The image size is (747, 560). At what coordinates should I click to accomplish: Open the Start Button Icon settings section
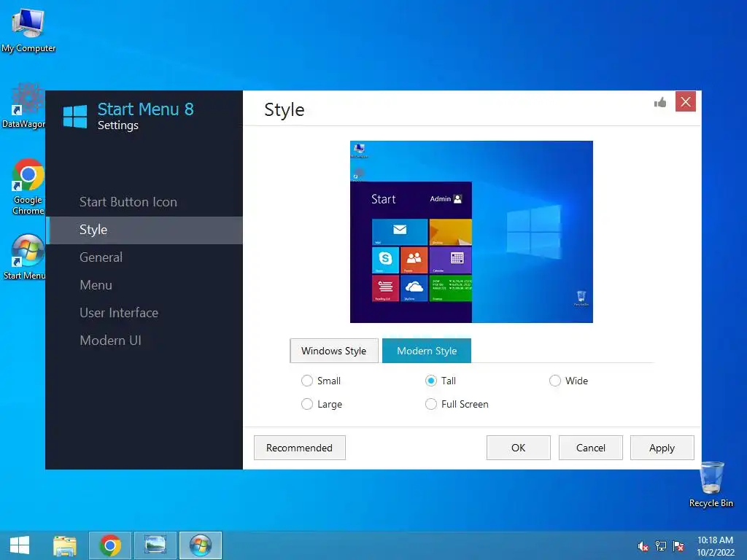(144, 202)
